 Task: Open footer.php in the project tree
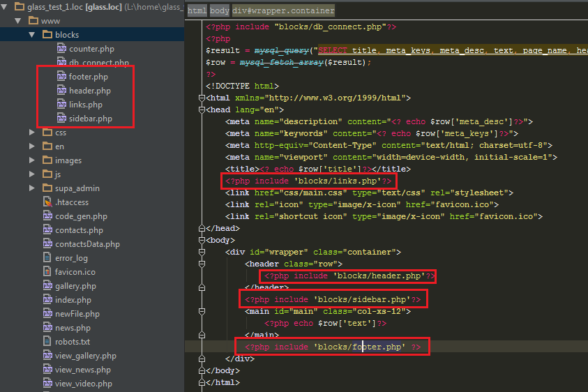point(88,77)
